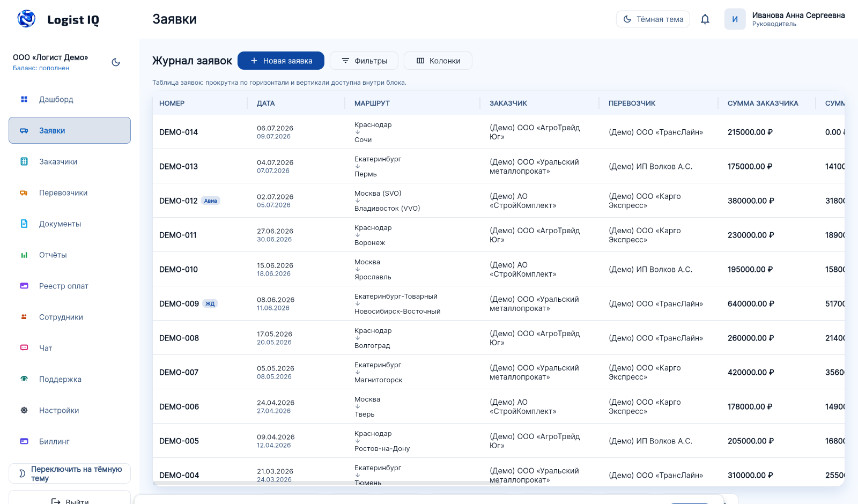Click Баланс: пополнен text

[41, 68]
